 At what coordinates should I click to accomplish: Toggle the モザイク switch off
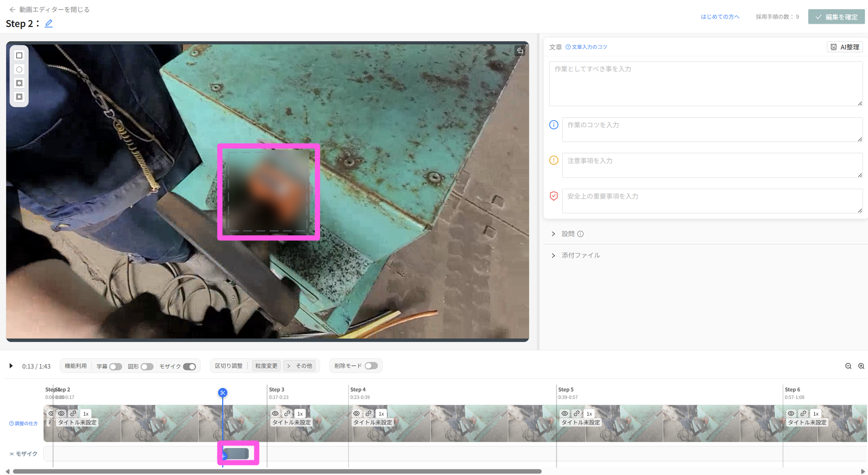[x=189, y=367]
